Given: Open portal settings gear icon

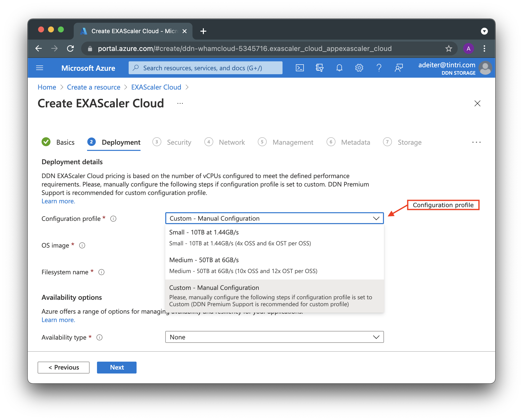Looking at the screenshot, I should click(359, 68).
